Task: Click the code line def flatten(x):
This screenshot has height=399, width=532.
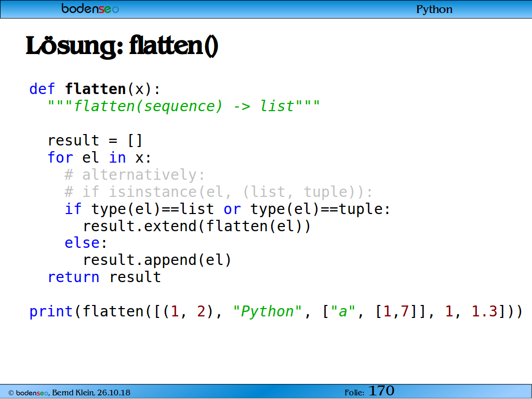Action: pos(95,89)
